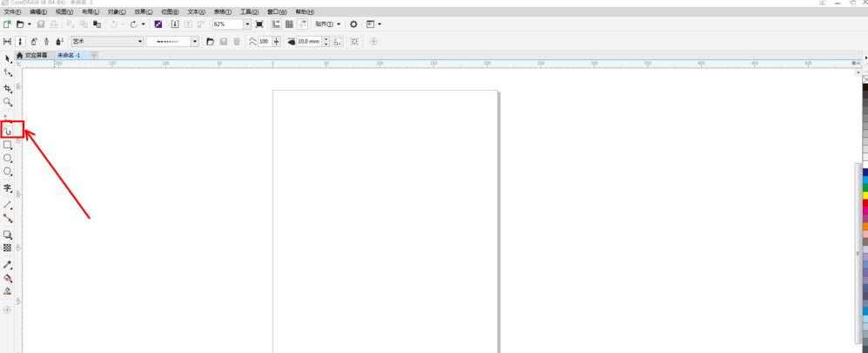Toggle the full-screen preview icon beside zoom box
The width and height of the screenshot is (868, 353).
pos(259,24)
